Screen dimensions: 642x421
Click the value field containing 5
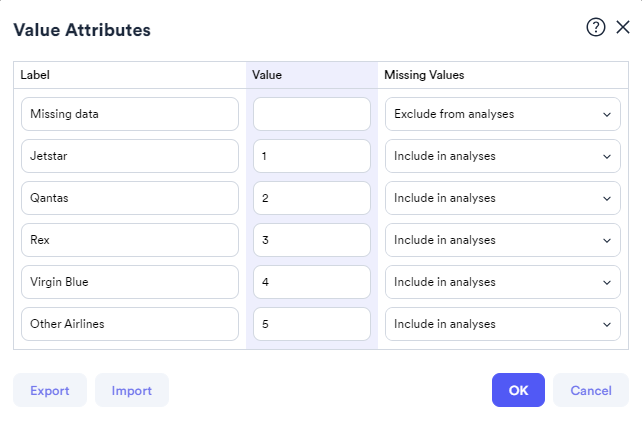coord(312,324)
